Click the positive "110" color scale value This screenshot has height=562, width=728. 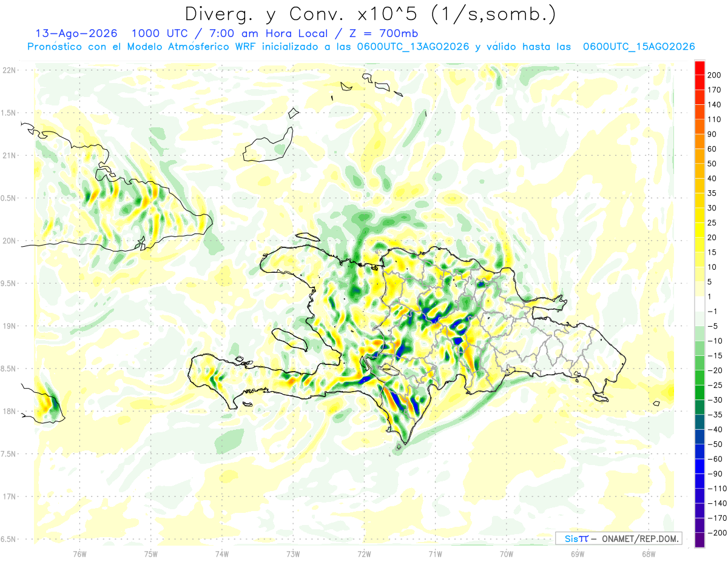[x=714, y=119]
